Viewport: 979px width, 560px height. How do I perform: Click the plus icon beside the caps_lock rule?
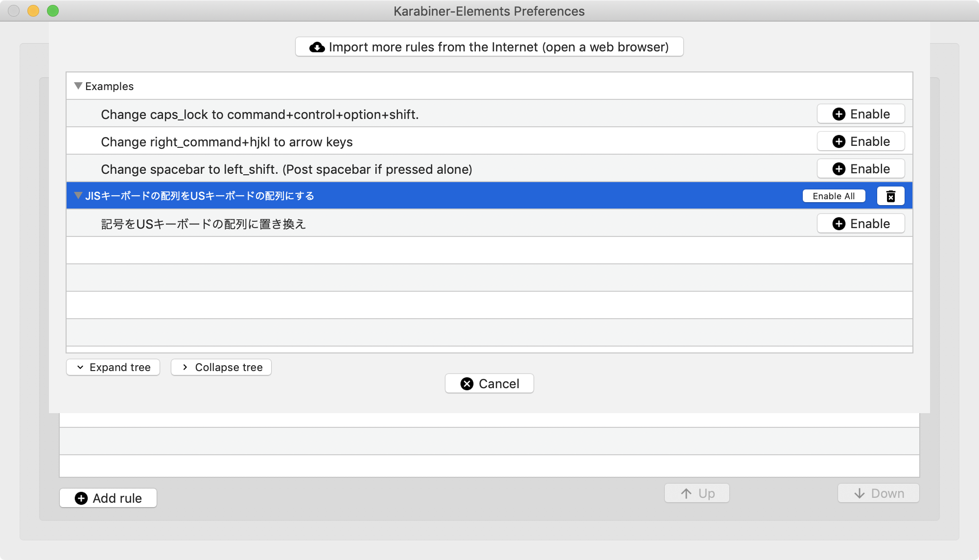coord(839,114)
